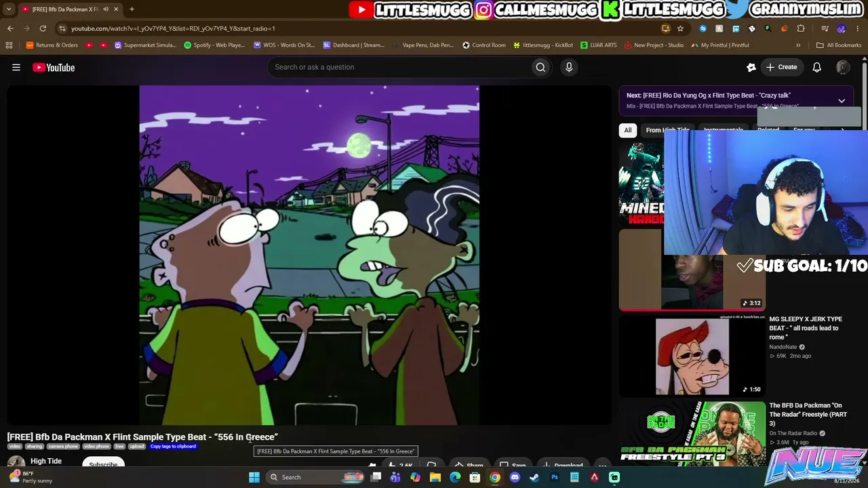Open Copilot from the taskbar
This screenshot has width=868, height=488.
[x=415, y=477]
